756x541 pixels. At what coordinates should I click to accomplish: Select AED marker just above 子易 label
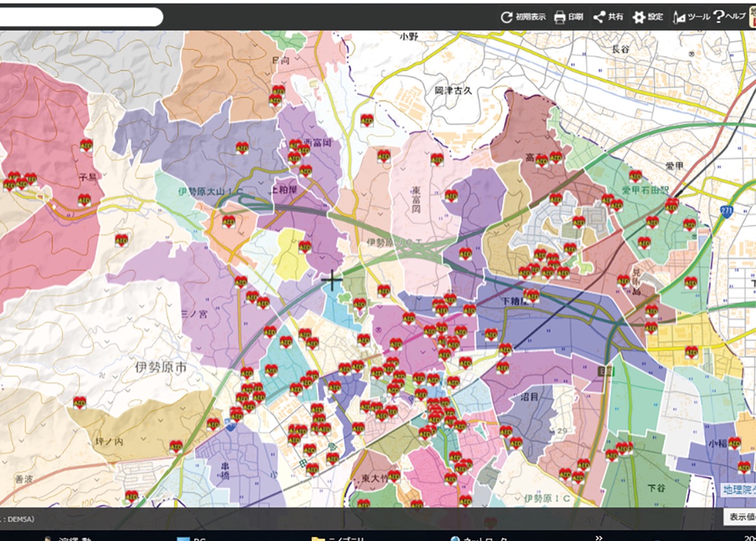[86, 145]
